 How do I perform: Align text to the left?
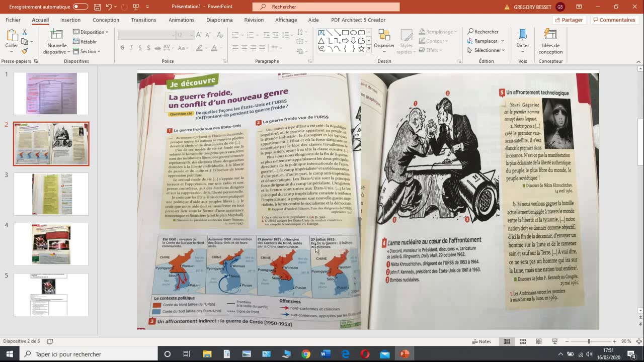coord(235,48)
